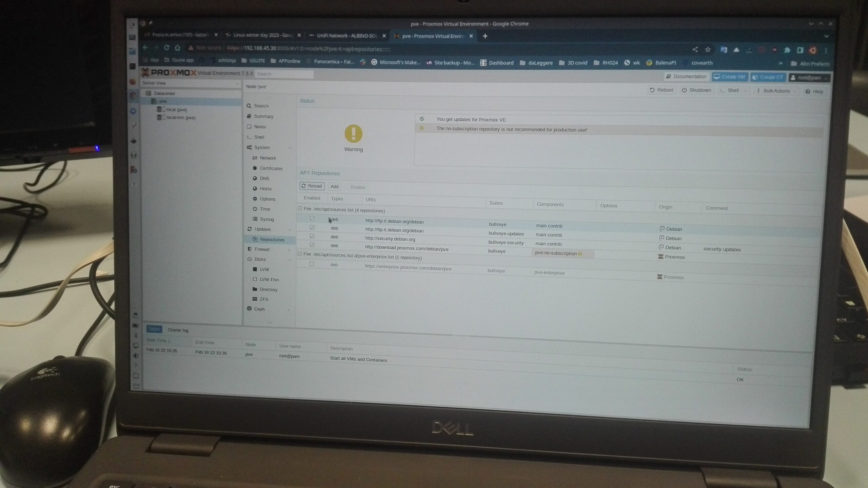Toggle checkbox for bullseye main contrib repository

[312, 219]
